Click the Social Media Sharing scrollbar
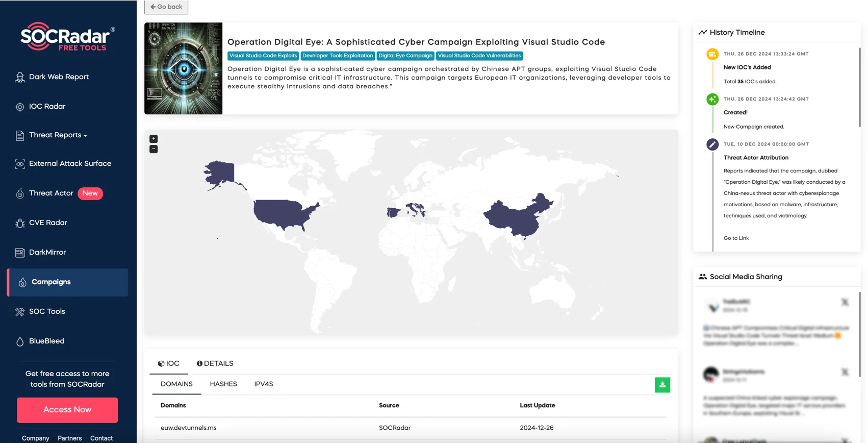Screen dimensions: 868x443 click(860, 334)
